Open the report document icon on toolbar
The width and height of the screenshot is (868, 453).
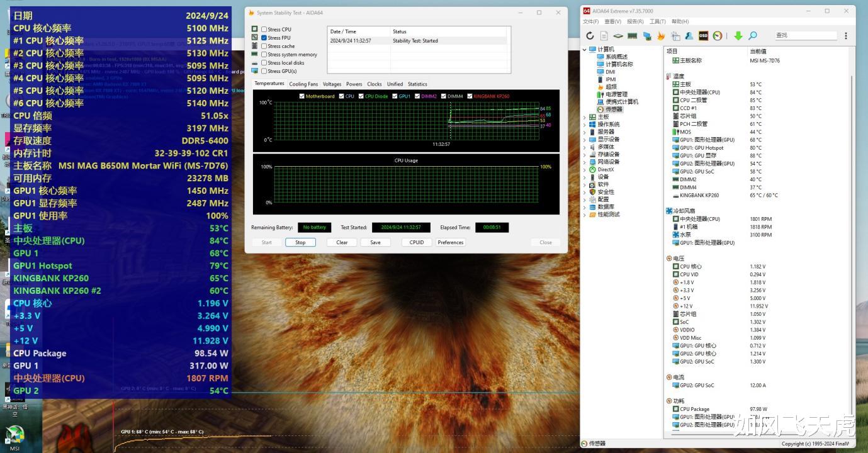click(x=604, y=36)
